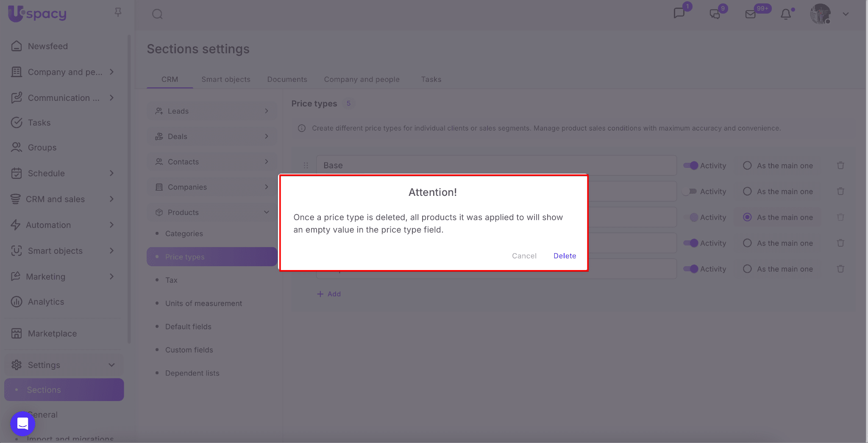Click the drag handle beside Base
The width and height of the screenshot is (868, 443).
tap(306, 166)
